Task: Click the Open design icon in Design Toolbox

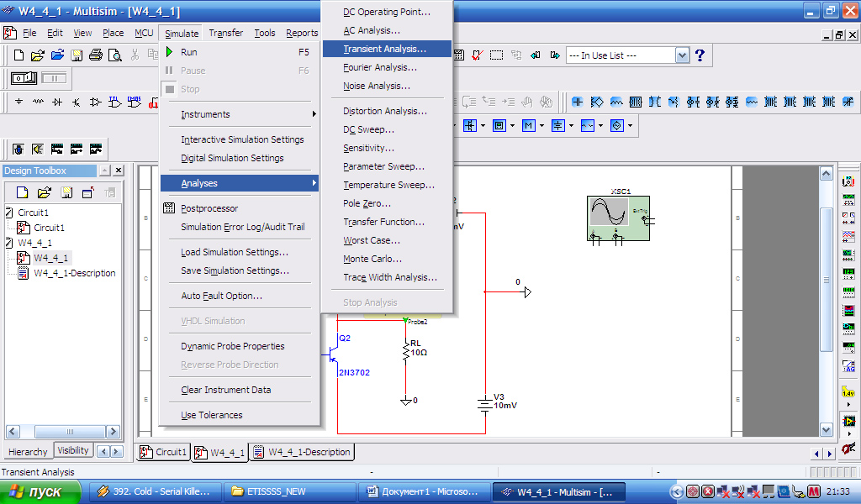Action: (x=44, y=192)
